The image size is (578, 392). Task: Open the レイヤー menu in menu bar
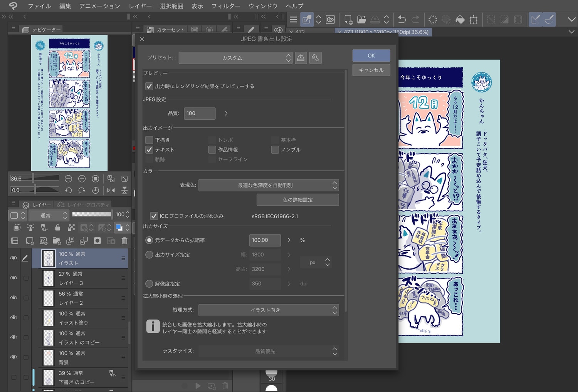[140, 6]
